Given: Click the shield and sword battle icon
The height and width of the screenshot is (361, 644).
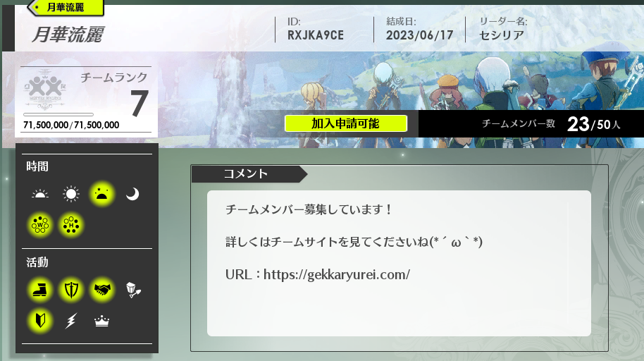Looking at the screenshot, I should pos(70,289).
